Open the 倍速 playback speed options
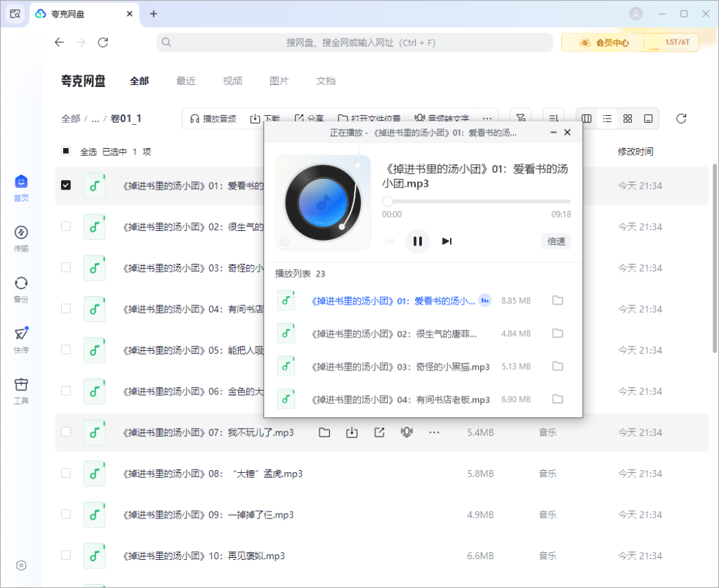 coord(555,241)
